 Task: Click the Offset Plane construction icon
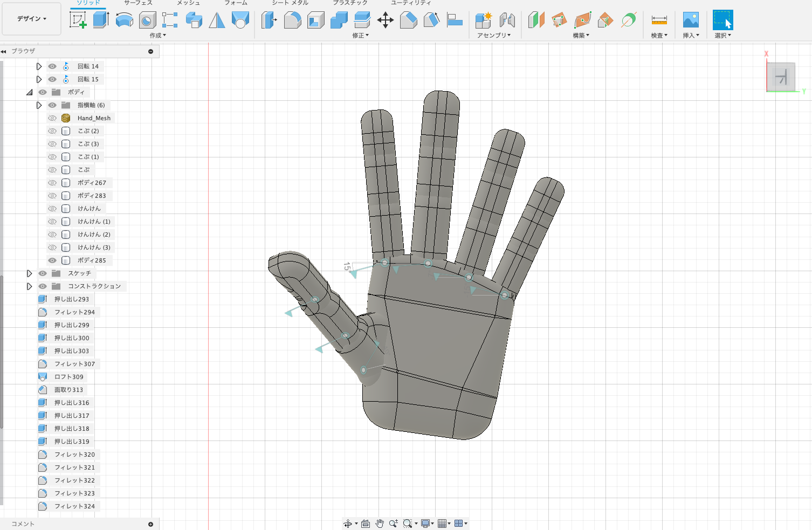(x=536, y=20)
